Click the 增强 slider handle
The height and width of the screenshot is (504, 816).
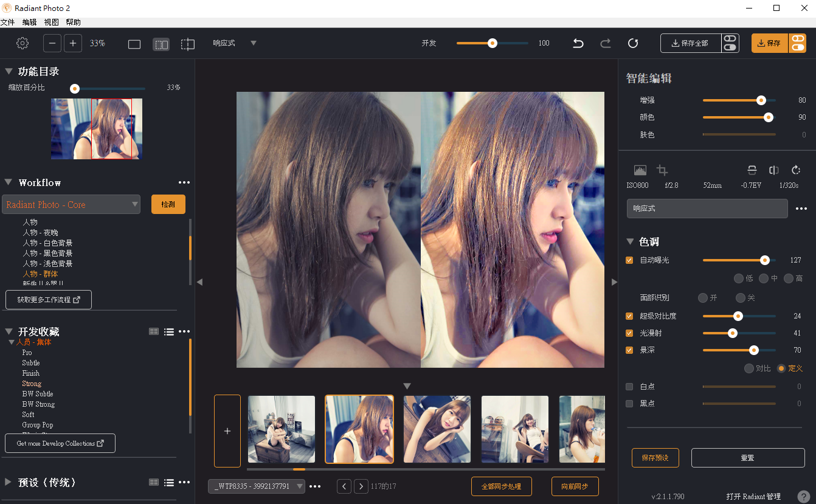click(761, 100)
